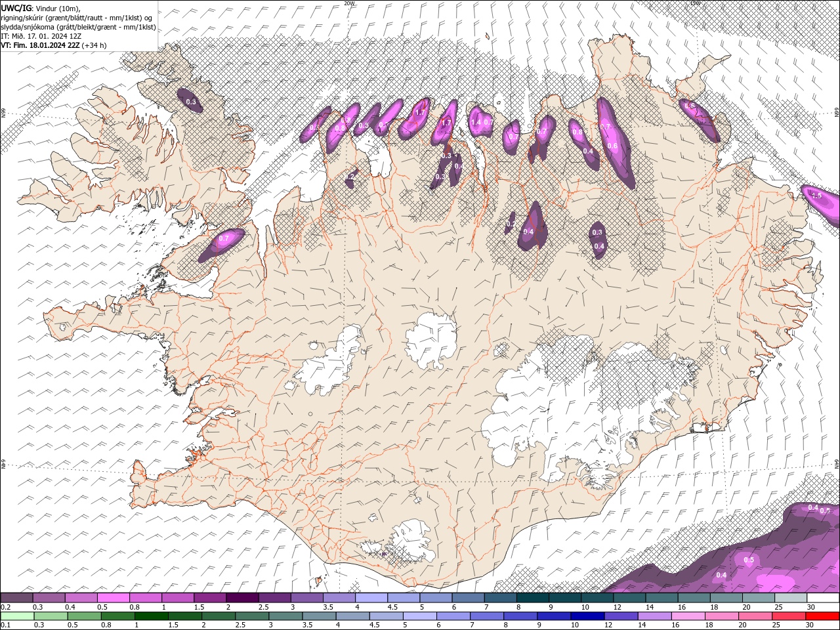Click the 'slydda/snjókoma (grátt/bleikt/grænt - mm/1klst)' line

(78, 27)
